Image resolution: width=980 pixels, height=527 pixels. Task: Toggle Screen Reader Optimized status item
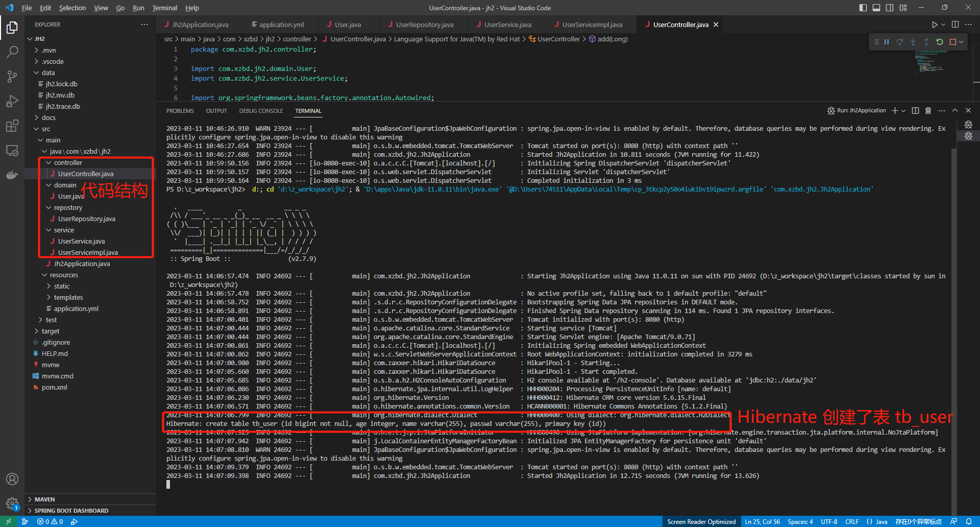coord(701,521)
